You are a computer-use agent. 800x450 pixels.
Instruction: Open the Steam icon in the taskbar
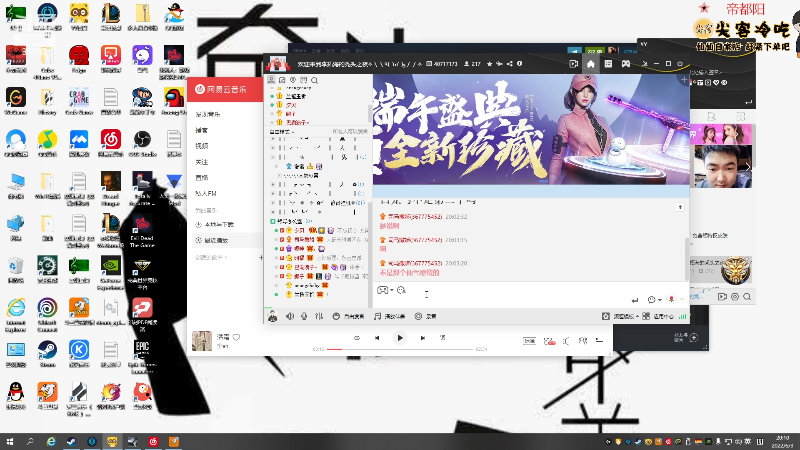tap(71, 442)
